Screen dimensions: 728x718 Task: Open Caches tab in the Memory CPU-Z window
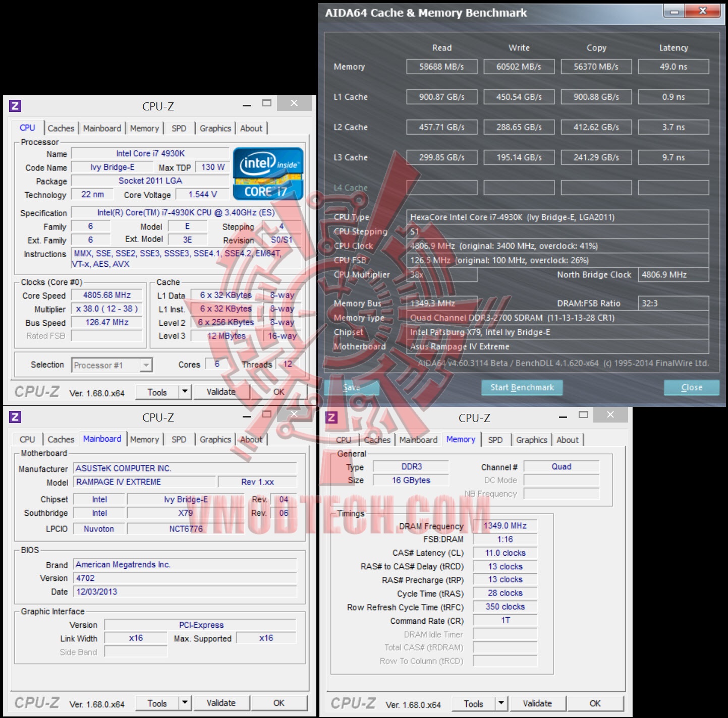[x=377, y=440]
